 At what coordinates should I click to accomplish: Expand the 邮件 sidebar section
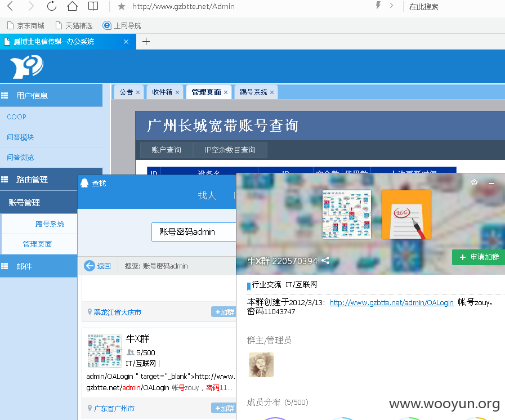point(39,266)
